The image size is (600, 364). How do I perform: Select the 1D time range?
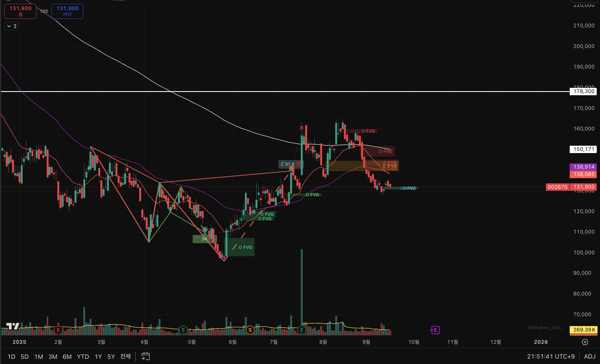pyautogui.click(x=11, y=357)
